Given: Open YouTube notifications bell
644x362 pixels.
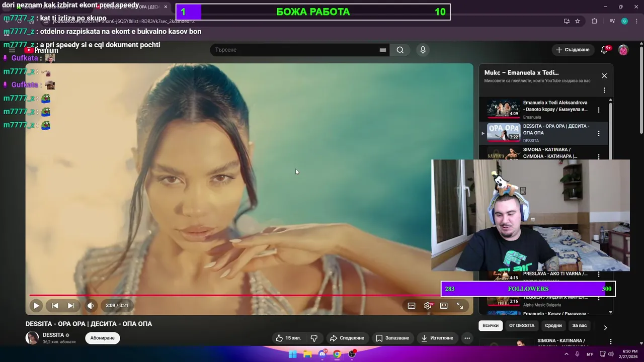Looking at the screenshot, I should [605, 50].
